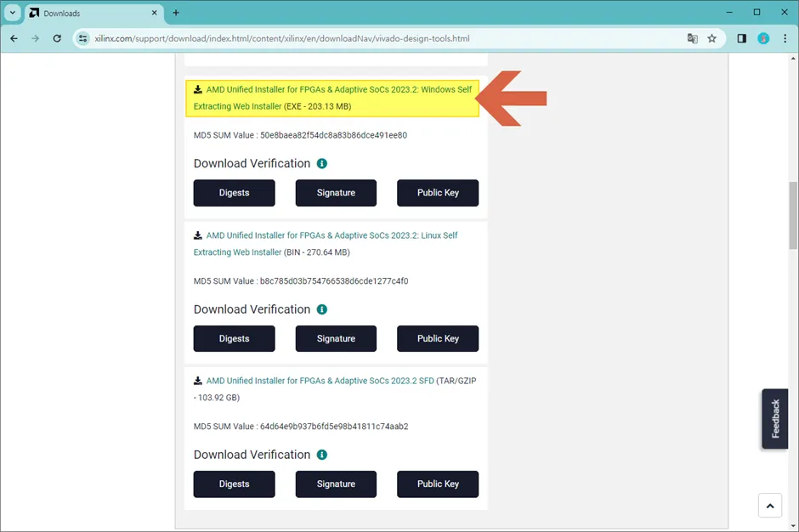Click the download icon beside the SFD installer
The width and height of the screenshot is (799, 532).
[198, 381]
